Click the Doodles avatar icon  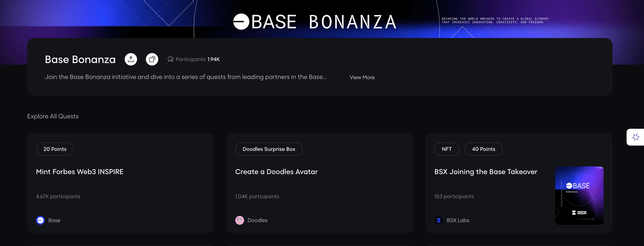239,220
